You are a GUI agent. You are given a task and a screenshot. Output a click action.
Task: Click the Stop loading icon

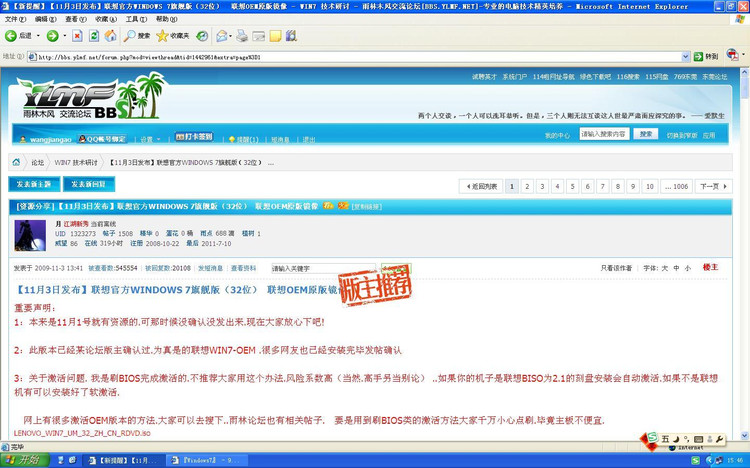[77, 36]
